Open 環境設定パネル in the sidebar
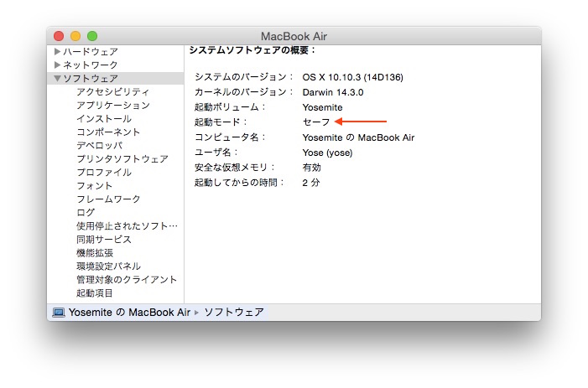The width and height of the screenshot is (588, 388). pyautogui.click(x=108, y=266)
